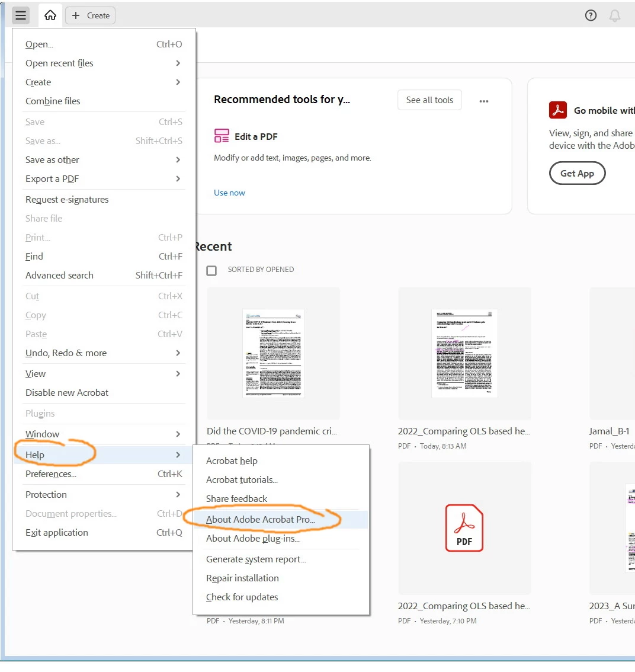Click the Use now link
This screenshot has height=672, width=635.
(x=229, y=193)
